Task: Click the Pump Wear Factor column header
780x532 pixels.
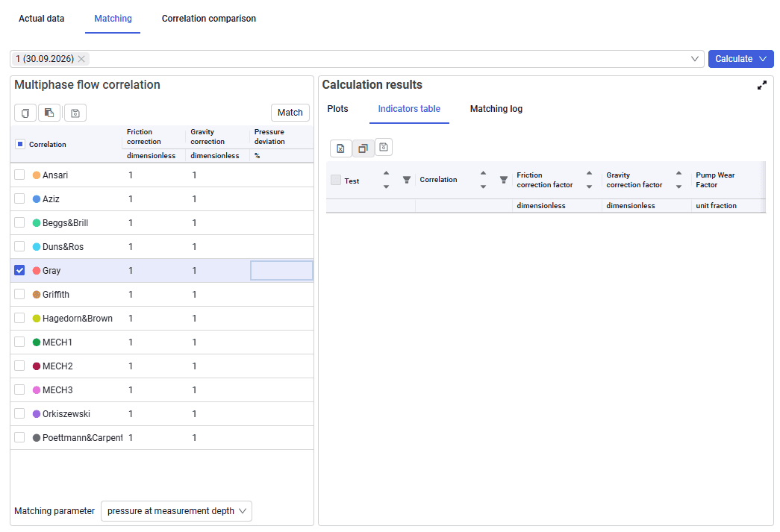Action: click(715, 180)
